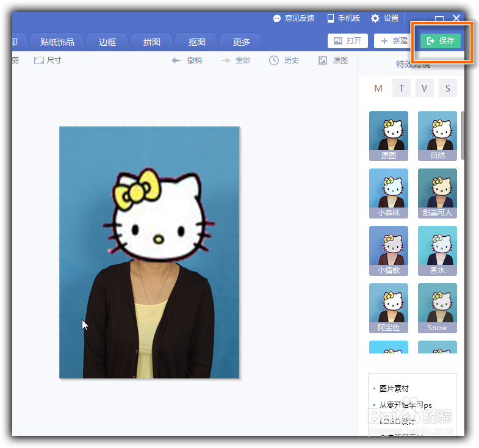Open 历史 history clock
This screenshot has height=448, width=479.
point(284,60)
